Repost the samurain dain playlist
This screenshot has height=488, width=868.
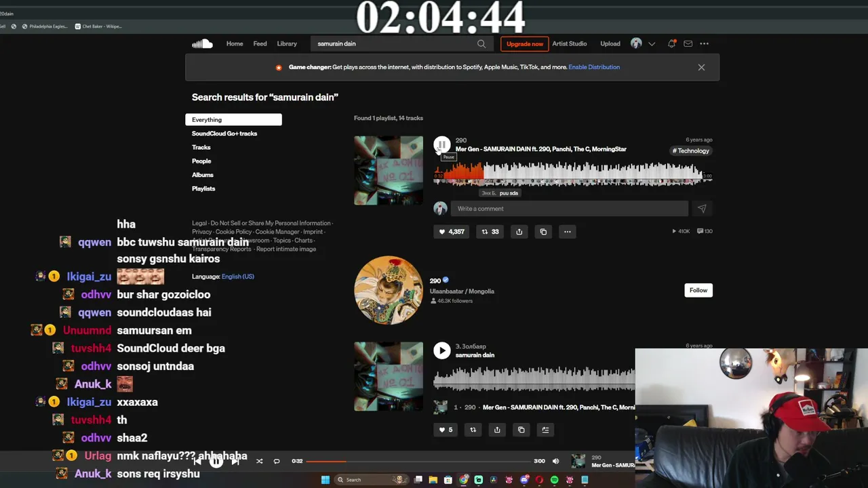pyautogui.click(x=473, y=430)
